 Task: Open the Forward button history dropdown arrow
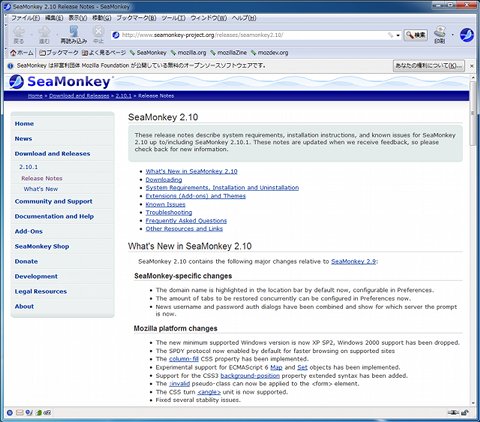(56, 35)
